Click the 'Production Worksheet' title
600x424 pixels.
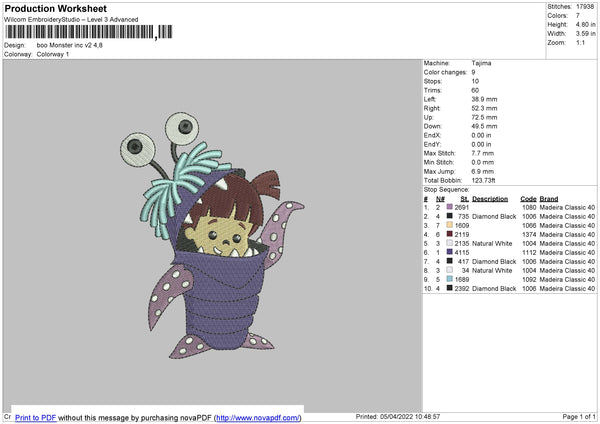point(55,8)
